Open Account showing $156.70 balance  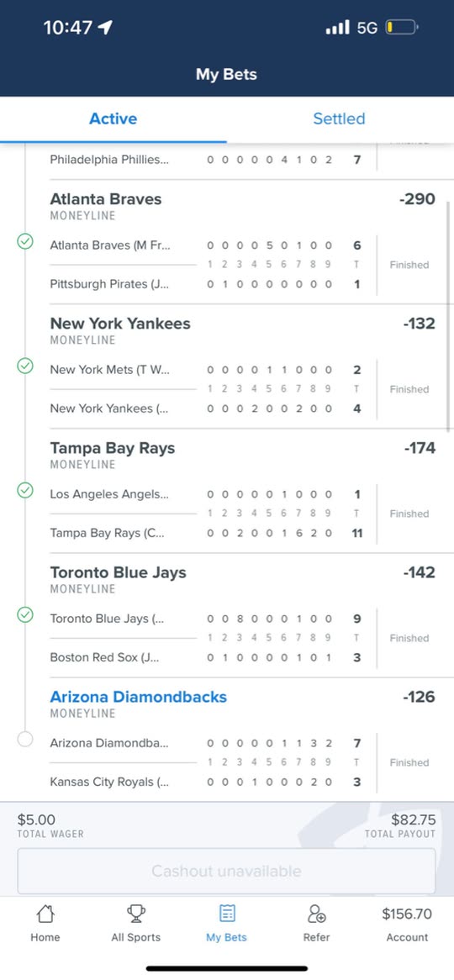click(407, 925)
